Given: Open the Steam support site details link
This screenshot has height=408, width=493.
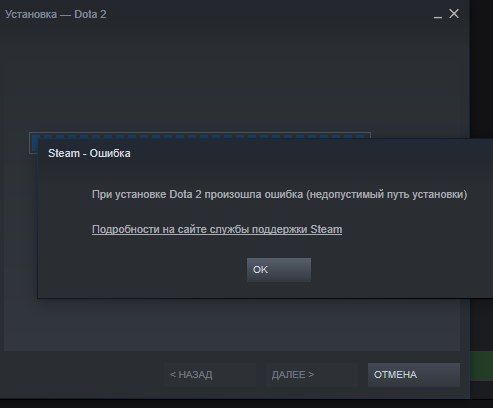Looking at the screenshot, I should click(217, 229).
